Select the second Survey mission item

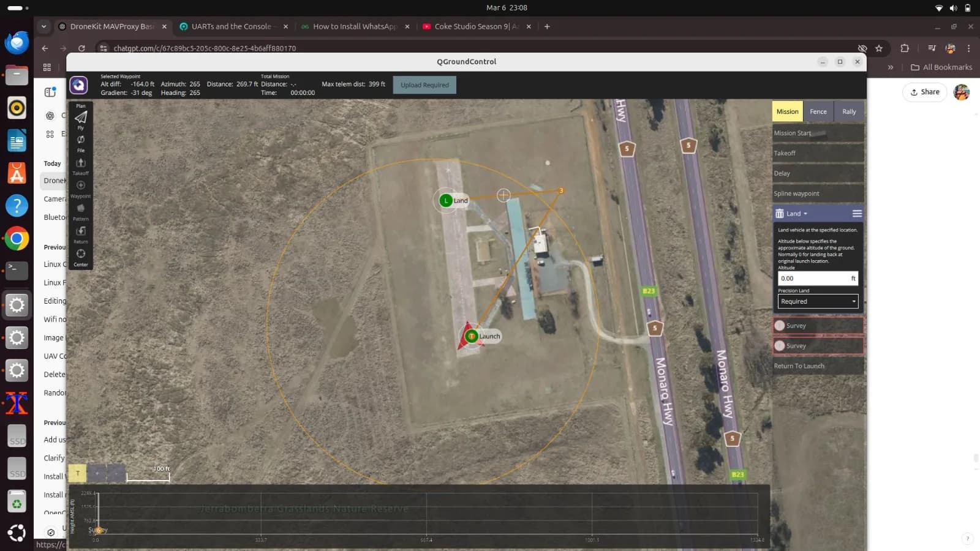(x=818, y=346)
